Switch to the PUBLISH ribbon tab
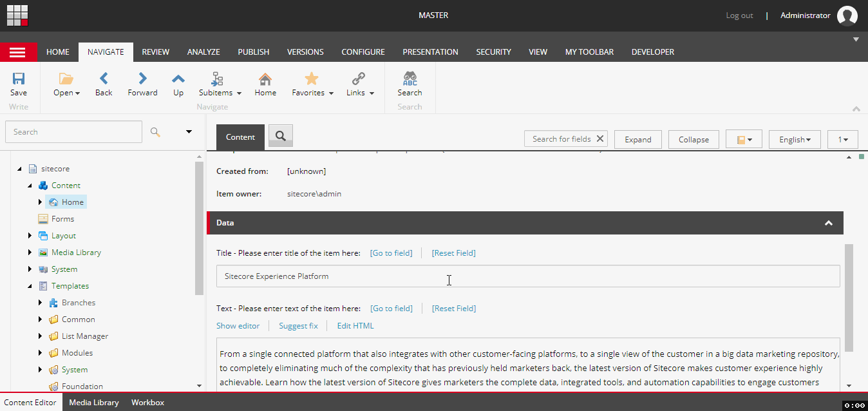 [x=254, y=52]
